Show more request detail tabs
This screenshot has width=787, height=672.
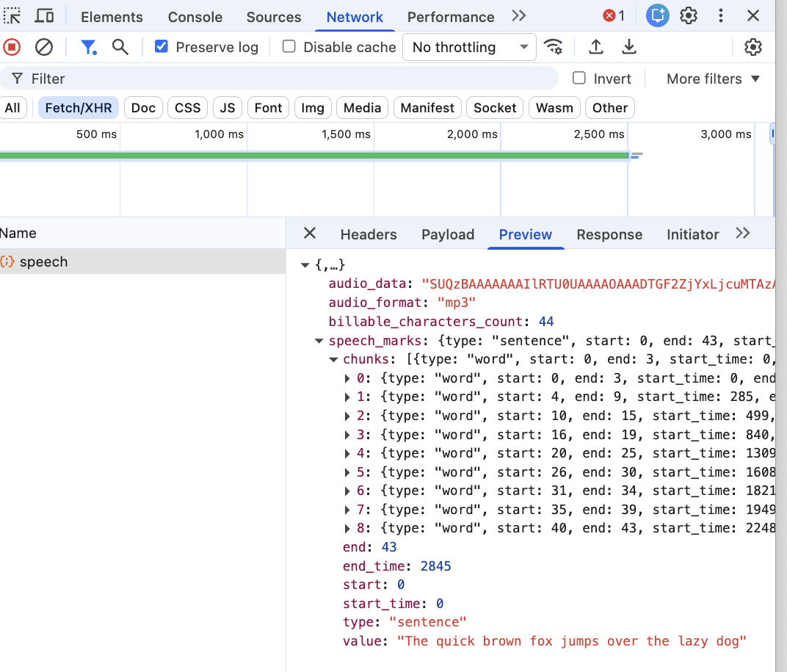click(743, 234)
